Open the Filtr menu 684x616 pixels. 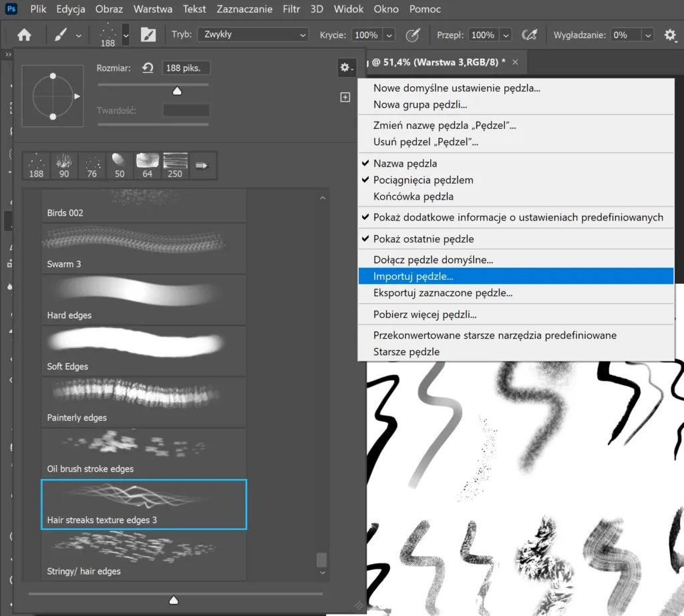pyautogui.click(x=291, y=9)
